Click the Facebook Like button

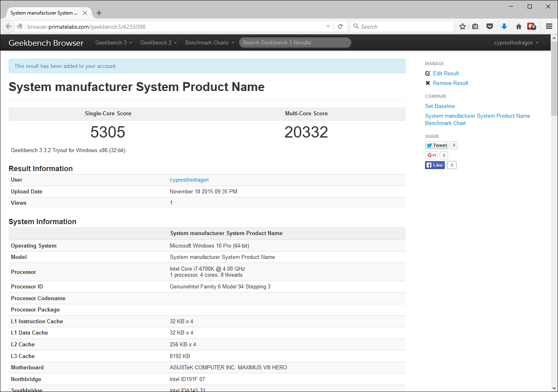435,165
